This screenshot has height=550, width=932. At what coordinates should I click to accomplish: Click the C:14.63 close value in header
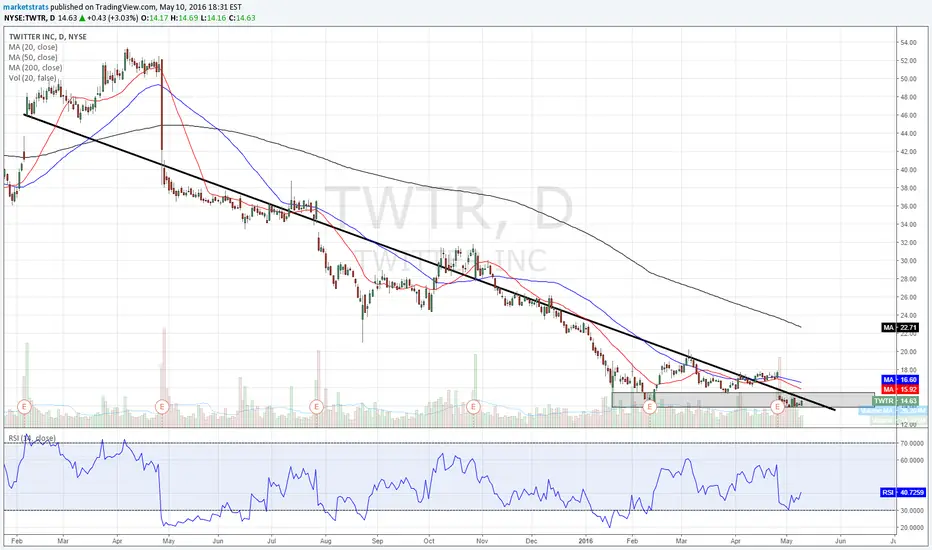[x=242, y=18]
